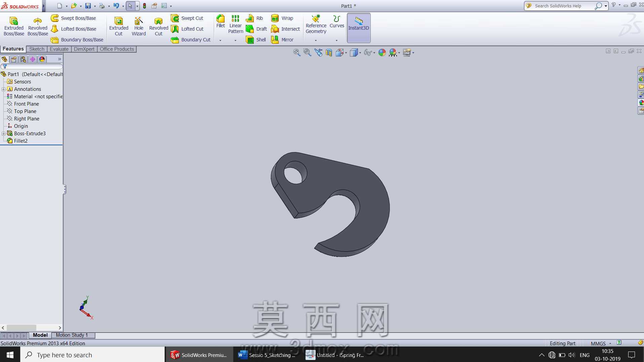644x362 pixels.
Task: Click Undo in the quick toolbar
Action: pyautogui.click(x=116, y=6)
